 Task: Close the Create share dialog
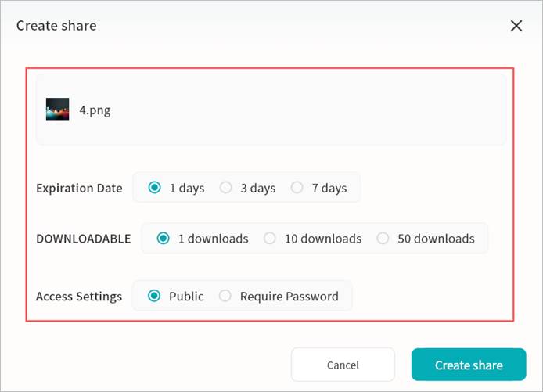click(516, 26)
